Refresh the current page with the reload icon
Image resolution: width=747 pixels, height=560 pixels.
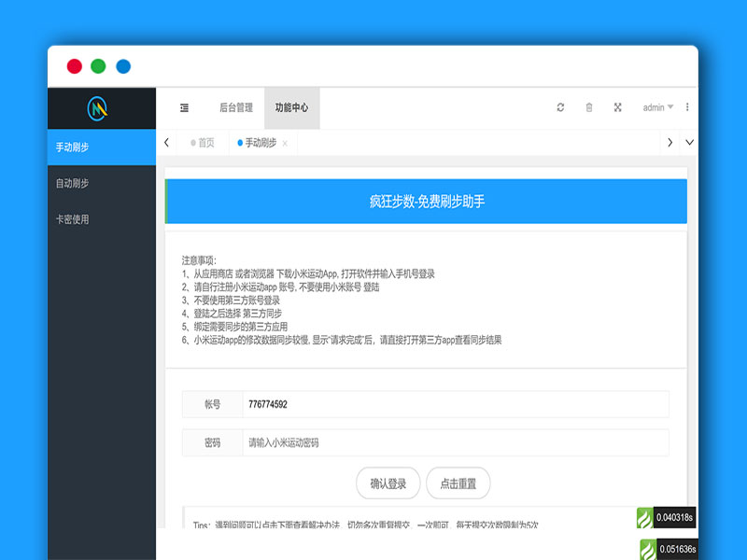[x=560, y=107]
